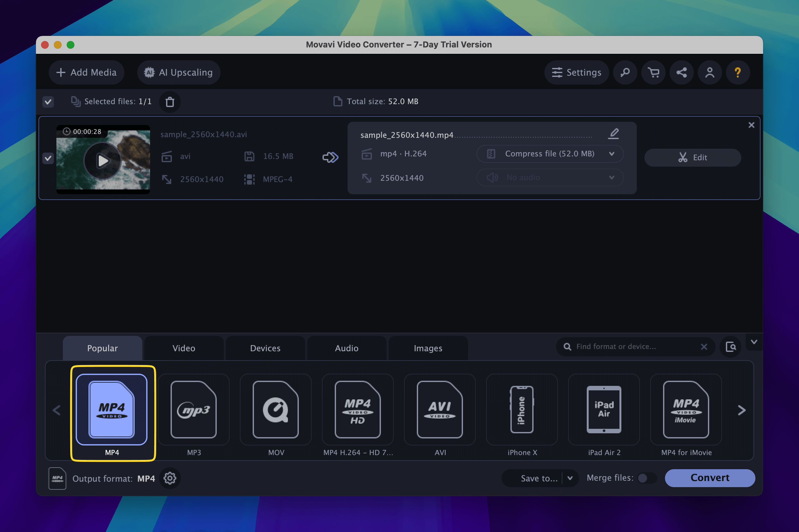Click the Edit button with scissors
The height and width of the screenshot is (532, 799).
pos(693,157)
